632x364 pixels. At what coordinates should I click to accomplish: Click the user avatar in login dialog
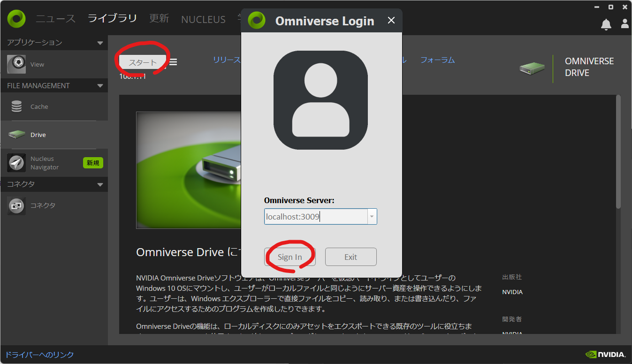pos(320,100)
